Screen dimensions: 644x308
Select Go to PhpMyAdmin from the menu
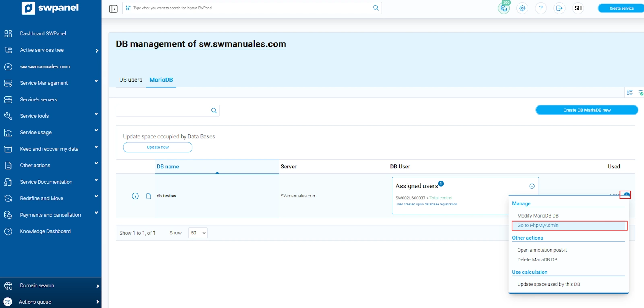538,226
